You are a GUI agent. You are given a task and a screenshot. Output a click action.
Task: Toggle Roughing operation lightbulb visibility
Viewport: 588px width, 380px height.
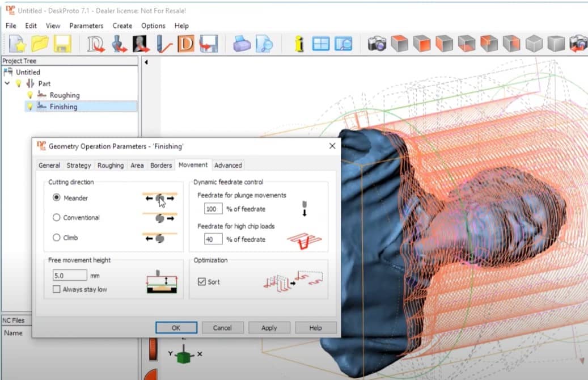[x=30, y=95]
